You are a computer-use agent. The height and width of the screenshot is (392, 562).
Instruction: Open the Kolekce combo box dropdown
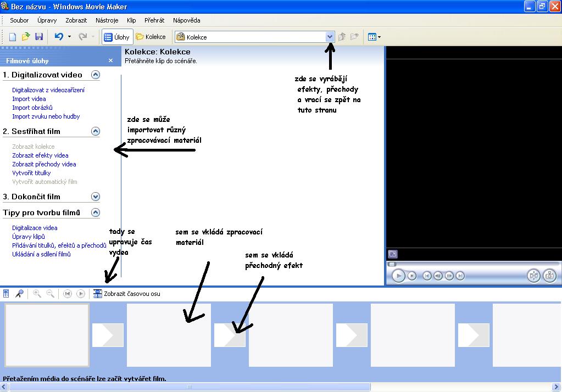click(330, 37)
